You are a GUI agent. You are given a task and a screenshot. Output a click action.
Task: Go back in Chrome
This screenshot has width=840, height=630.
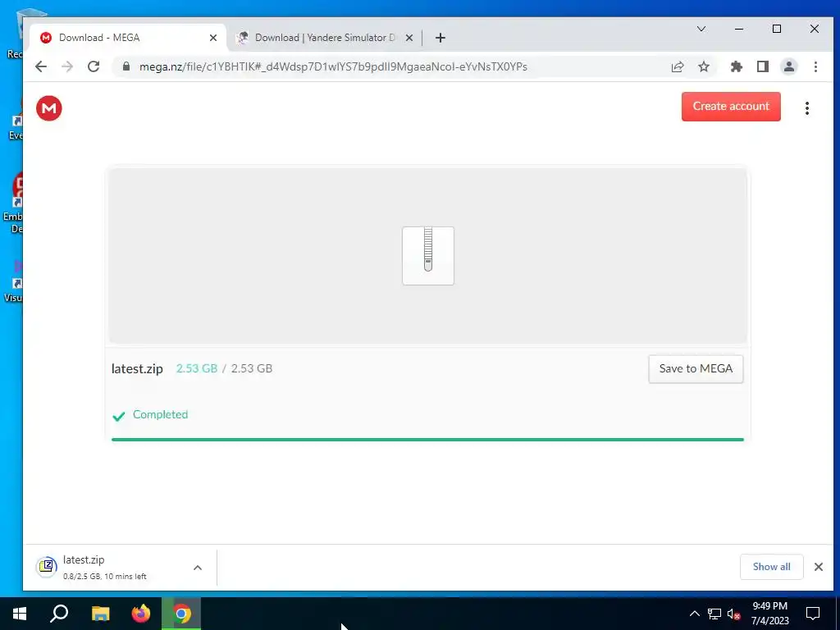coord(41,66)
